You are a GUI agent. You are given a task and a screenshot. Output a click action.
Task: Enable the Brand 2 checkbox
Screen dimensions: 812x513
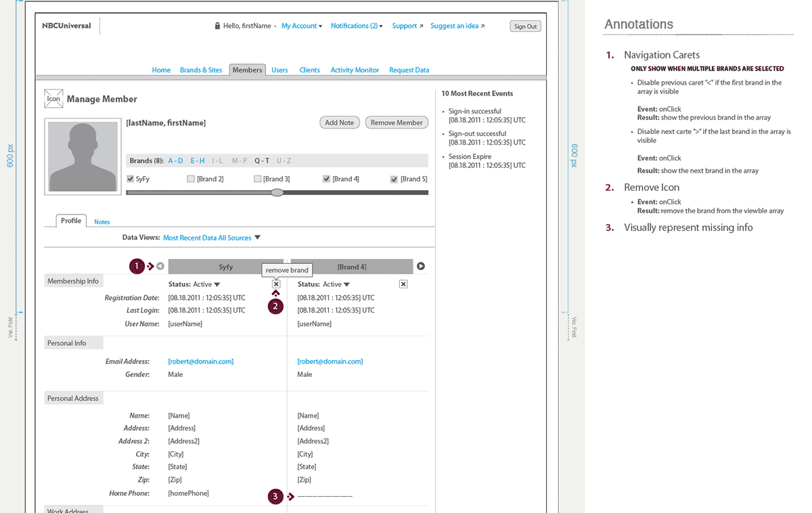pos(190,179)
